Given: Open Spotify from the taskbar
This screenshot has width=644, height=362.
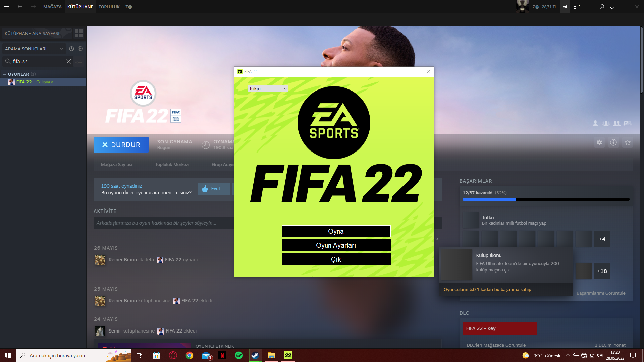Looking at the screenshot, I should click(239, 355).
